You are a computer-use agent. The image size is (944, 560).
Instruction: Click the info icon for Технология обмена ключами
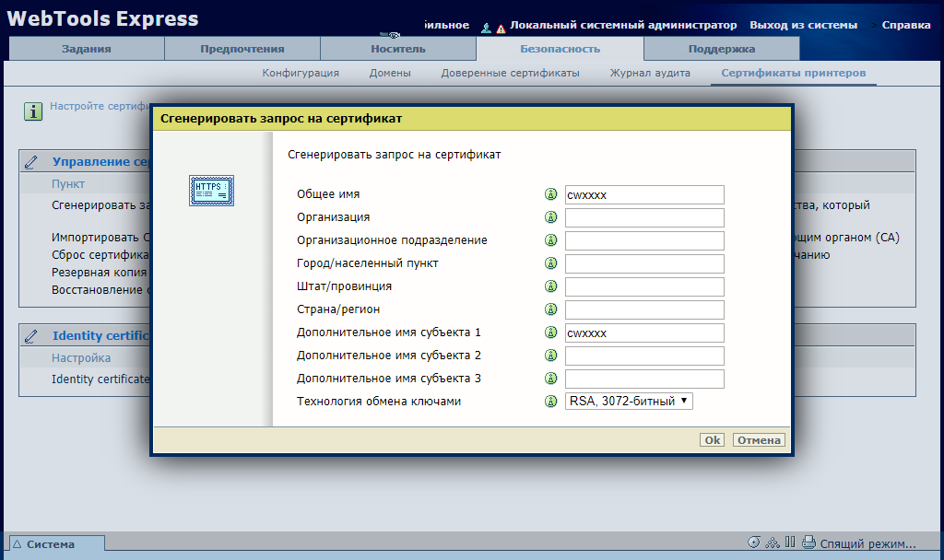(551, 402)
